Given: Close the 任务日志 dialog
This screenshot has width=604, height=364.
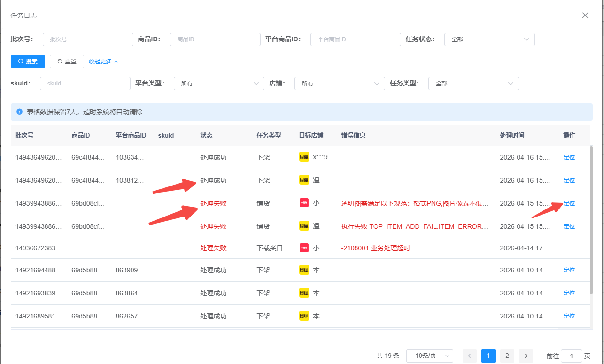Looking at the screenshot, I should 585,15.
